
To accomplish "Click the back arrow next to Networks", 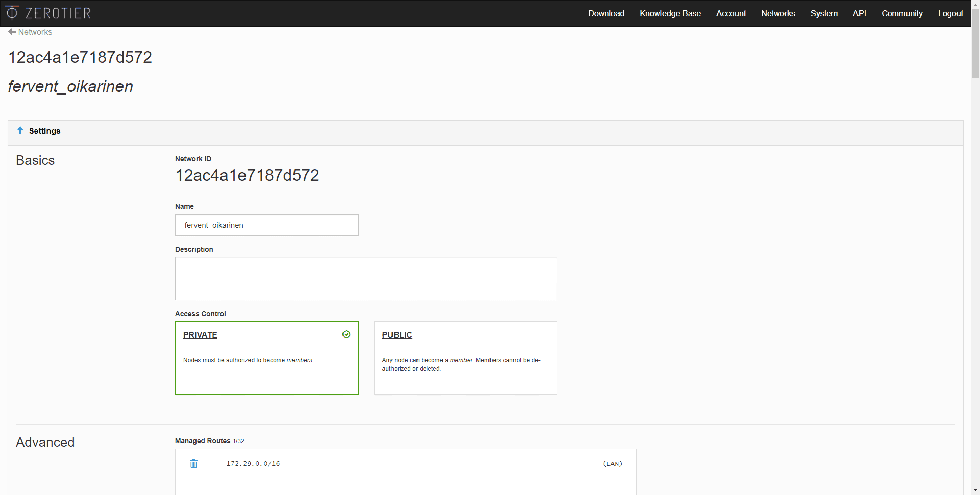I will (12, 32).
